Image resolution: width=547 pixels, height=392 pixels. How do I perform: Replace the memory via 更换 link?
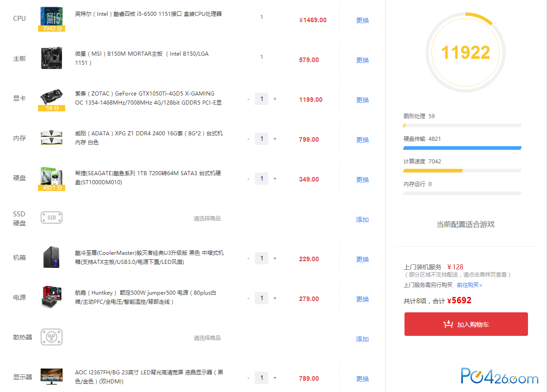[x=362, y=140]
